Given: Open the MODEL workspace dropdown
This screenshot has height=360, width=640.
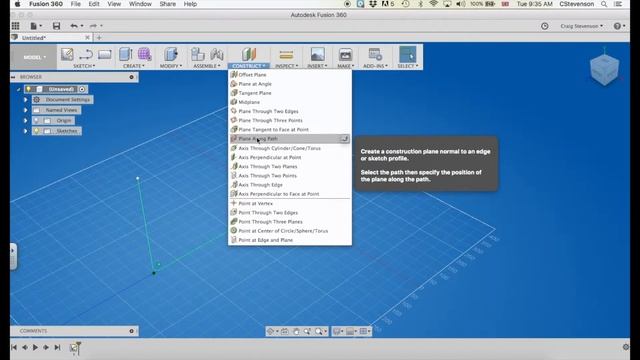Looking at the screenshot, I should click(34, 57).
